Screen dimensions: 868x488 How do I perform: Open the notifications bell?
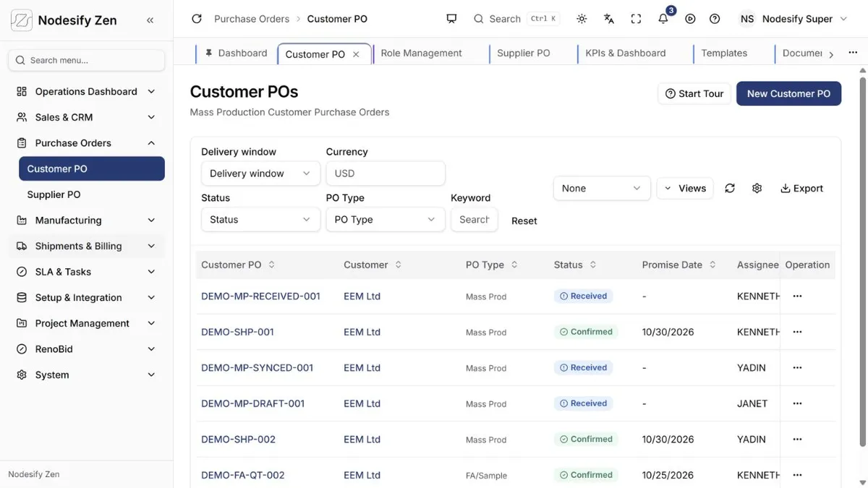point(663,19)
